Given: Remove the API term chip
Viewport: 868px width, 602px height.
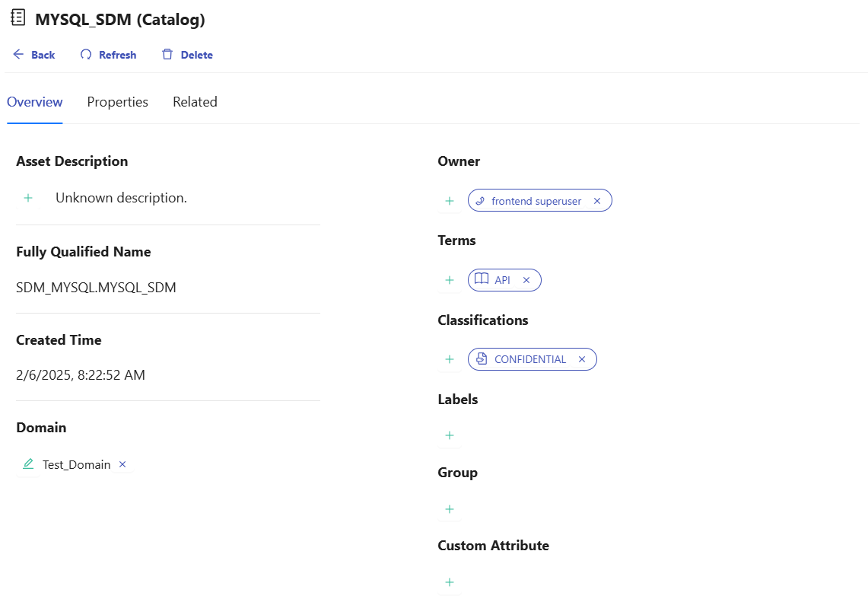Looking at the screenshot, I should click(526, 280).
